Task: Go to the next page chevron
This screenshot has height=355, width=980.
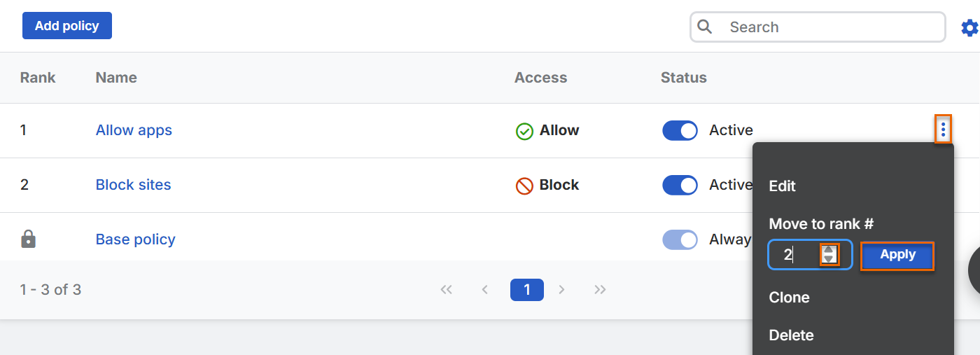Action: coord(561,290)
